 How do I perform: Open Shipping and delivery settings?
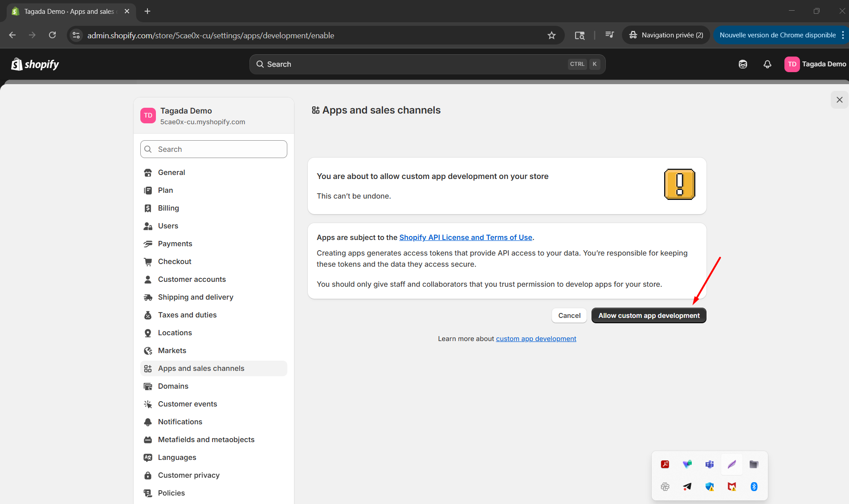tap(196, 297)
